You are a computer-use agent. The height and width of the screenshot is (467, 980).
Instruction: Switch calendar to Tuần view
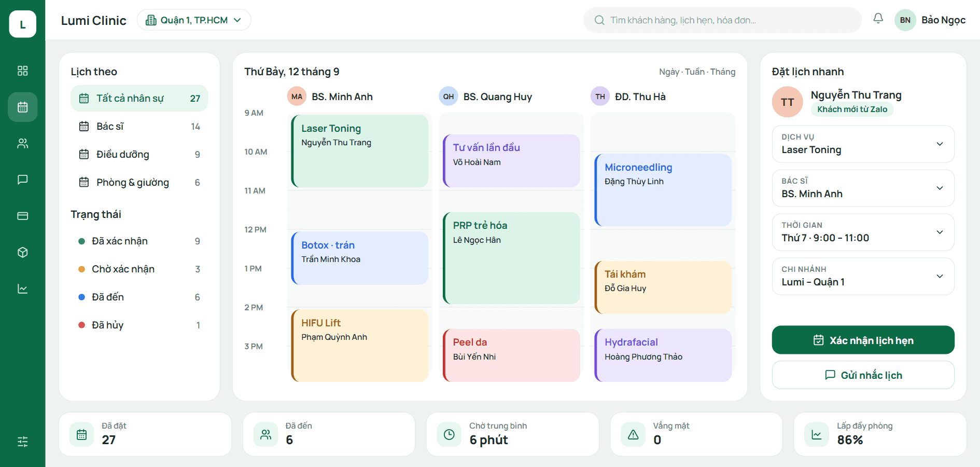[694, 72]
